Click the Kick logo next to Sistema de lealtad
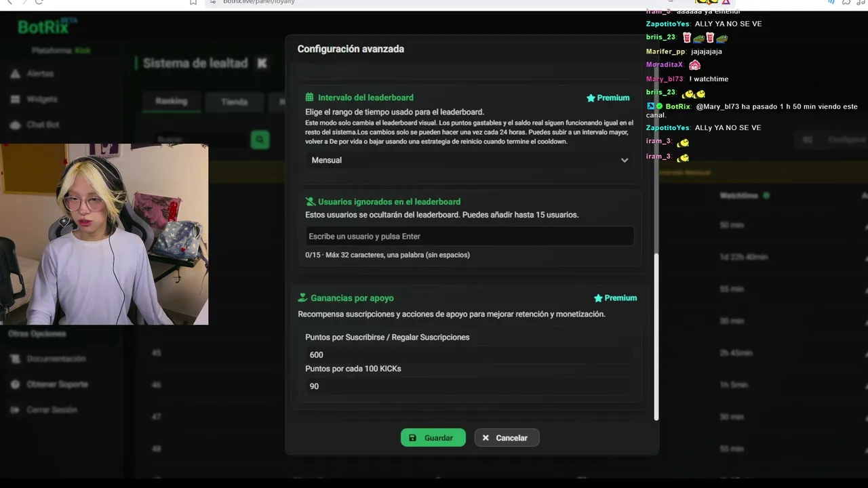This screenshot has height=488, width=868. 262,63
